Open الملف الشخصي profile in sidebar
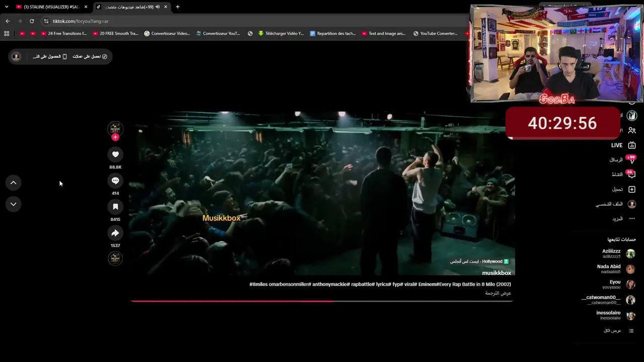This screenshot has height=362, width=644. pos(616,204)
